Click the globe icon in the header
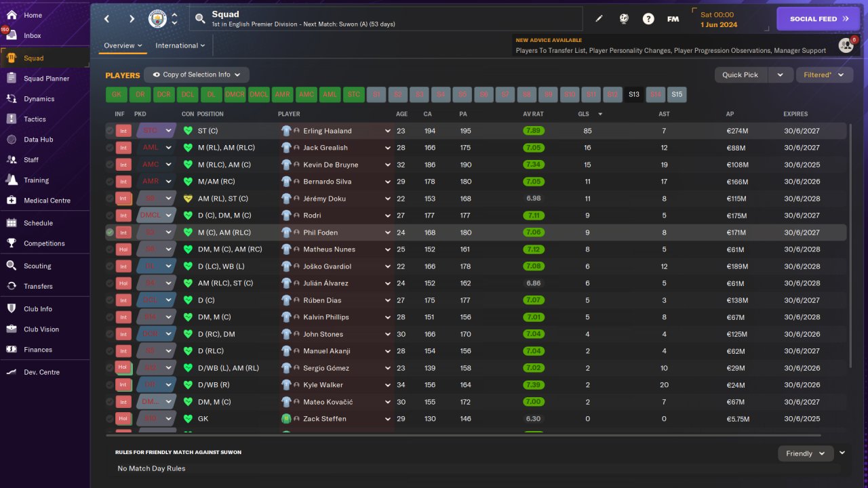Viewport: 868px width, 488px height. 624,19
